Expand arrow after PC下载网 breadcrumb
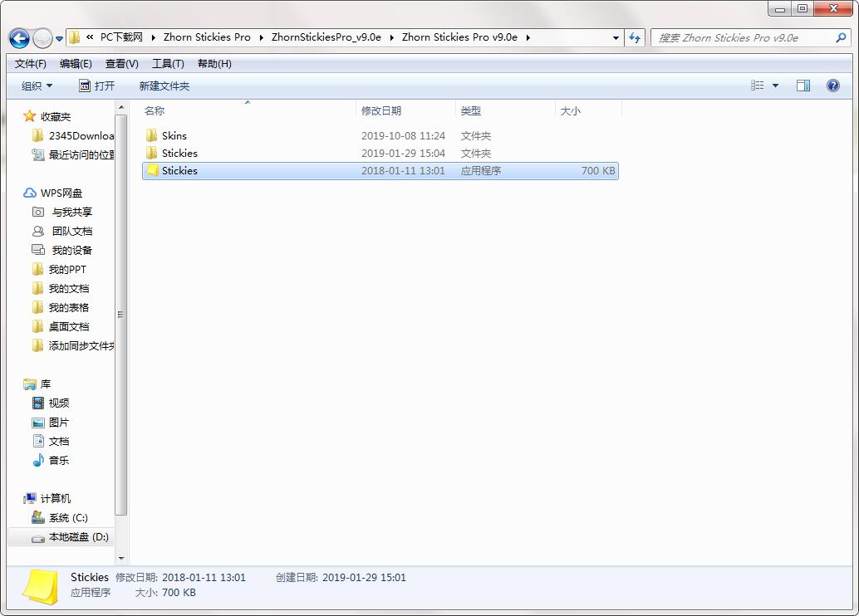Viewport: 859px width, 616px height. pos(153,38)
